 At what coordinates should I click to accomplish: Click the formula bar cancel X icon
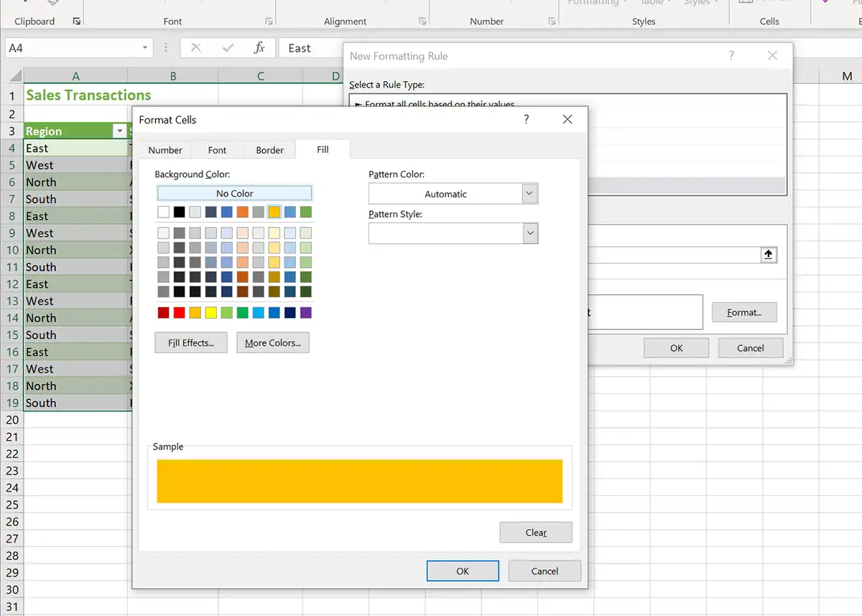pyautogui.click(x=195, y=48)
